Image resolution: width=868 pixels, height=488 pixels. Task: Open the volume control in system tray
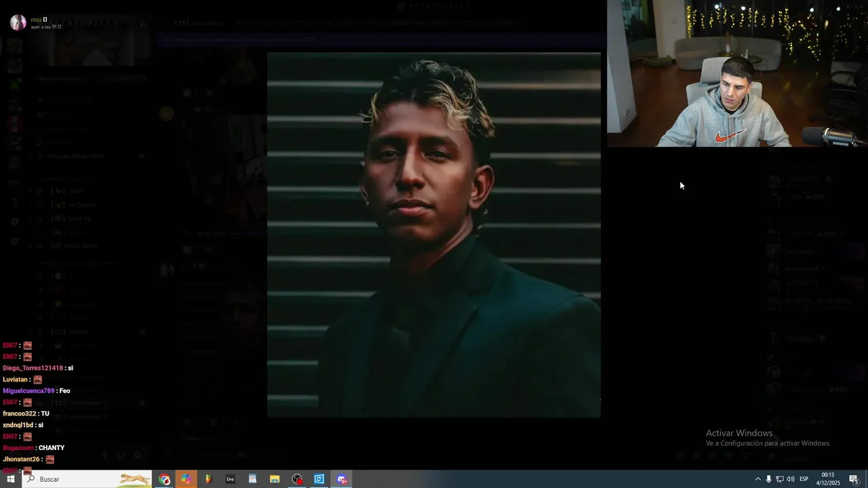[791, 479]
